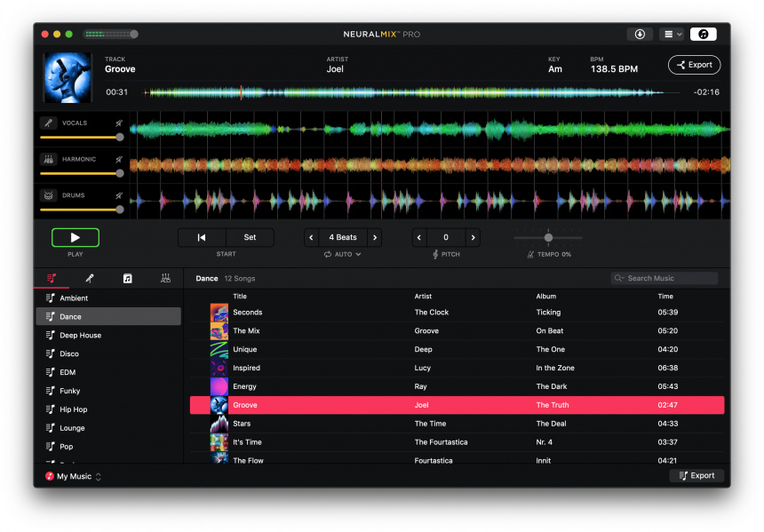The height and width of the screenshot is (532, 764).
Task: Open the My Music source dropdown
Action: [x=73, y=476]
